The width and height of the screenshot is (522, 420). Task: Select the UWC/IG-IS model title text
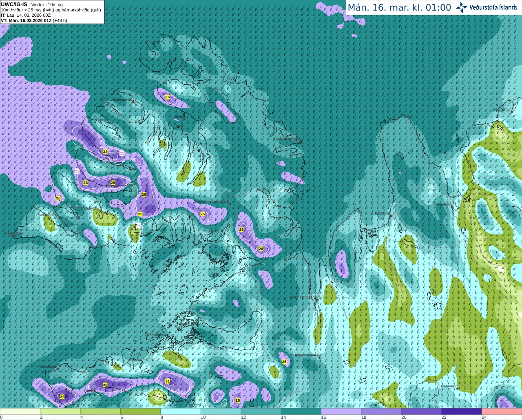(x=14, y=4)
